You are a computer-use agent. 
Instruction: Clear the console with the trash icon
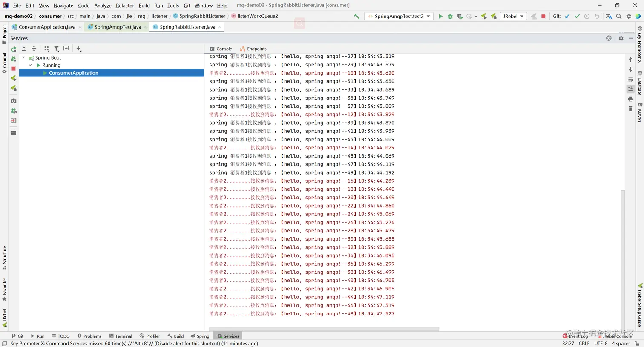click(x=631, y=109)
